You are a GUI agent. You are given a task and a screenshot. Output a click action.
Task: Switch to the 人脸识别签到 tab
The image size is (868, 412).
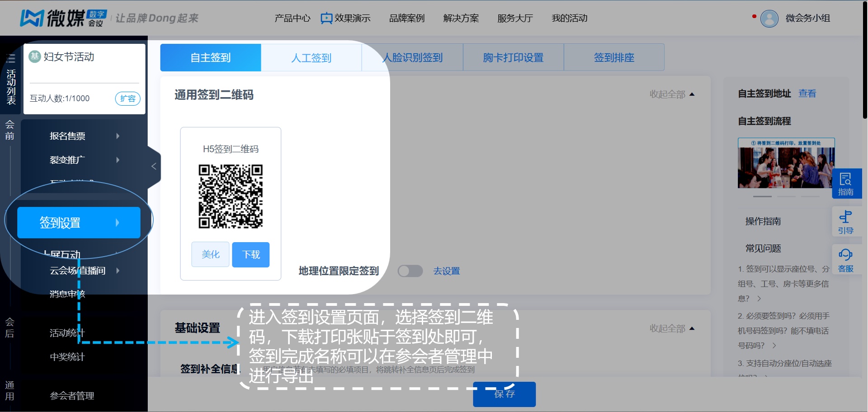point(412,57)
